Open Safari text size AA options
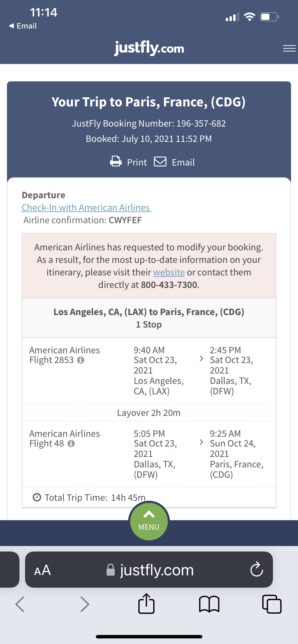Viewport: 298px width, 644px height. tap(42, 570)
